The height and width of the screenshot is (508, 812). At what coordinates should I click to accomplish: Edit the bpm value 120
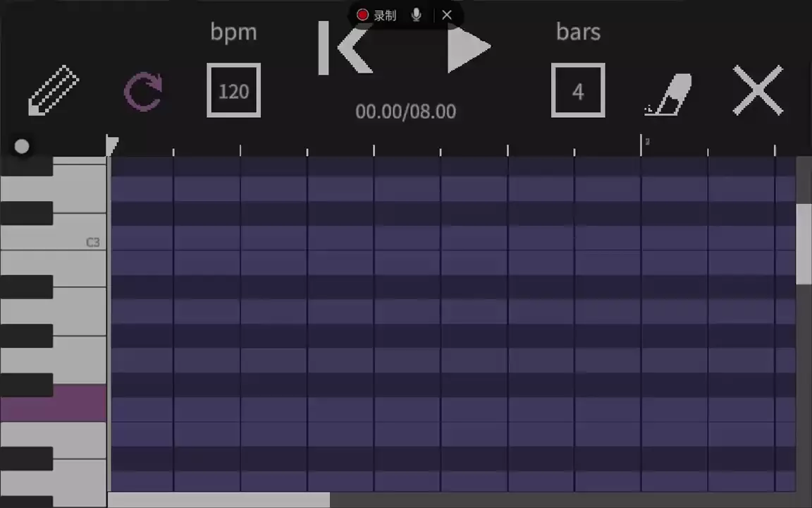pos(233,91)
